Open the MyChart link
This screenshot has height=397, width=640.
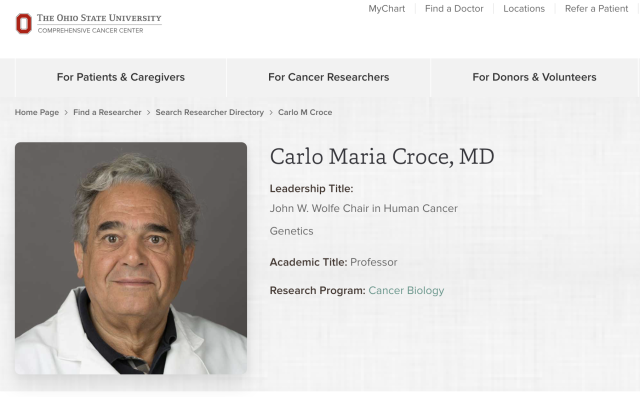point(387,9)
